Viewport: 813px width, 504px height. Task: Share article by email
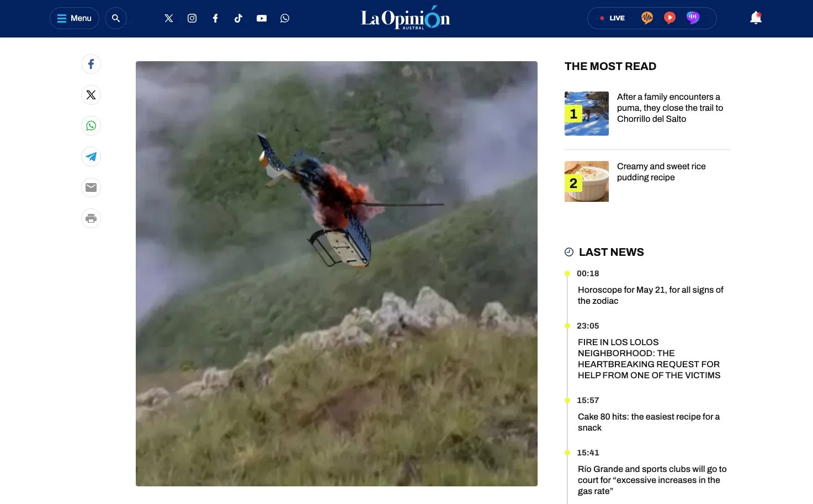point(91,187)
